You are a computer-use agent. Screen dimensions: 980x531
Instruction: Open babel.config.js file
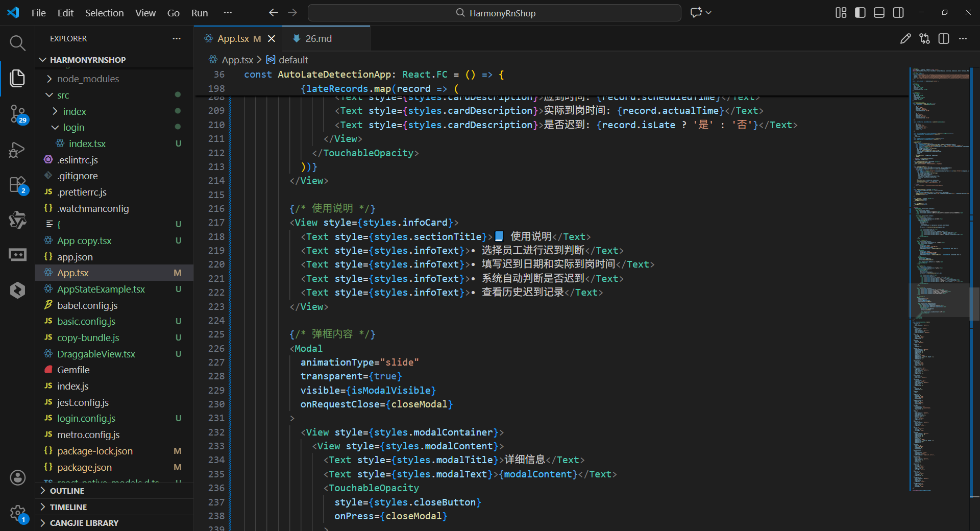(x=114, y=305)
